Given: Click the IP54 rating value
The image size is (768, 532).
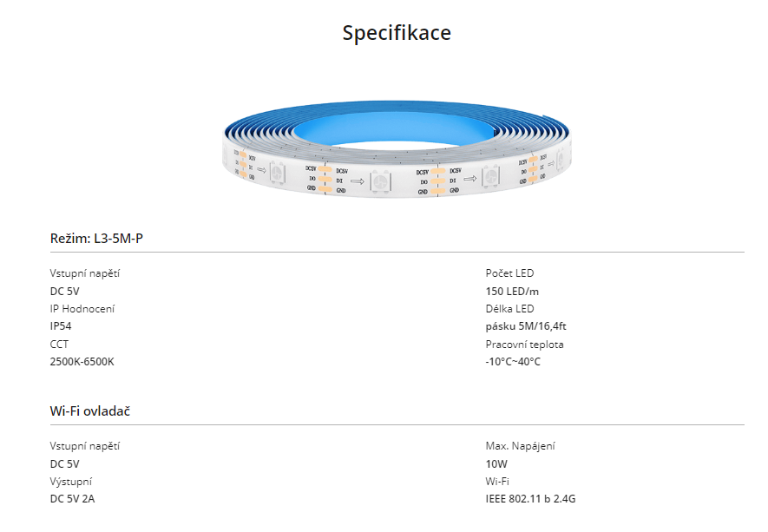Looking at the screenshot, I should pyautogui.click(x=61, y=326).
